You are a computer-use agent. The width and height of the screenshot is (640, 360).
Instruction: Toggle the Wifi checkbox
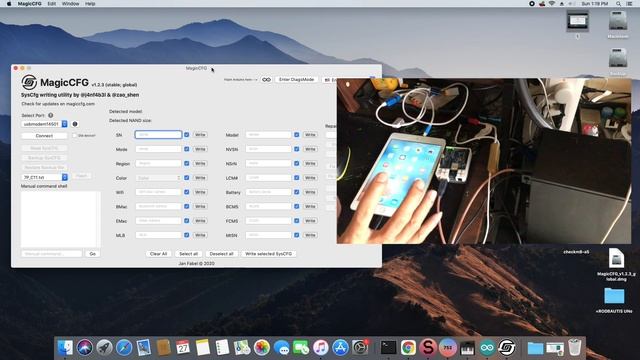(x=187, y=192)
